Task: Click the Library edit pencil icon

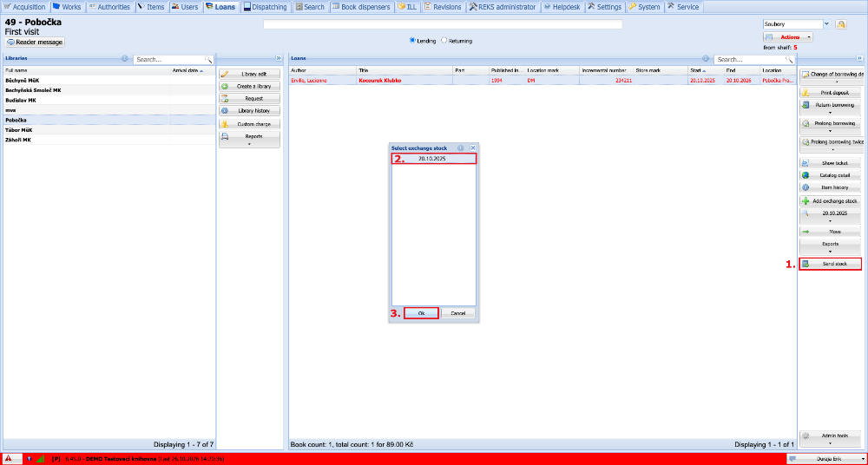Action: tap(225, 74)
